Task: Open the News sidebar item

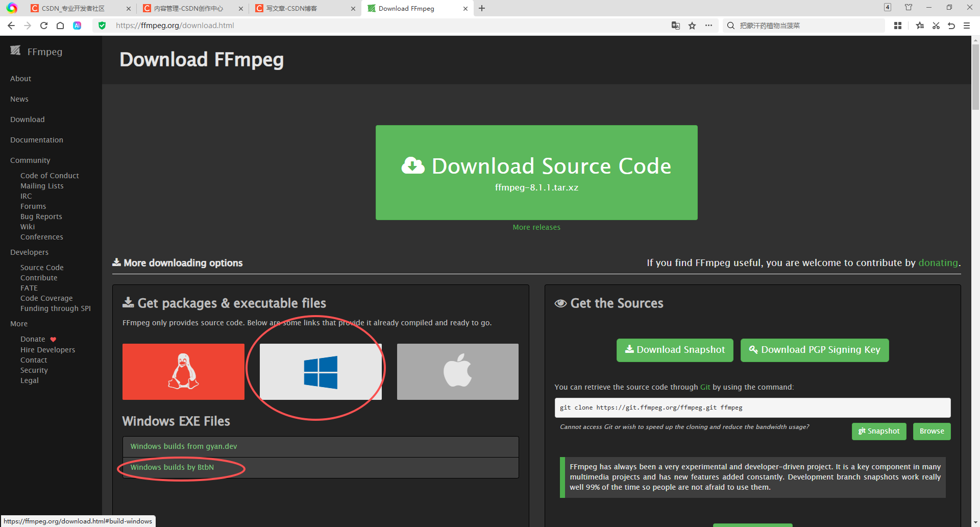Action: (19, 99)
